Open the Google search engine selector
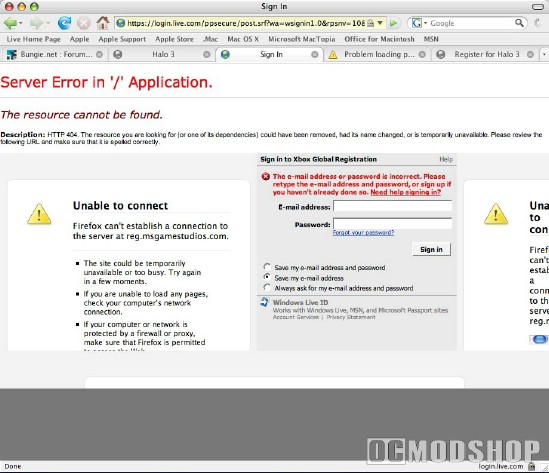Viewport: 549px width, 473px height. pos(419,23)
